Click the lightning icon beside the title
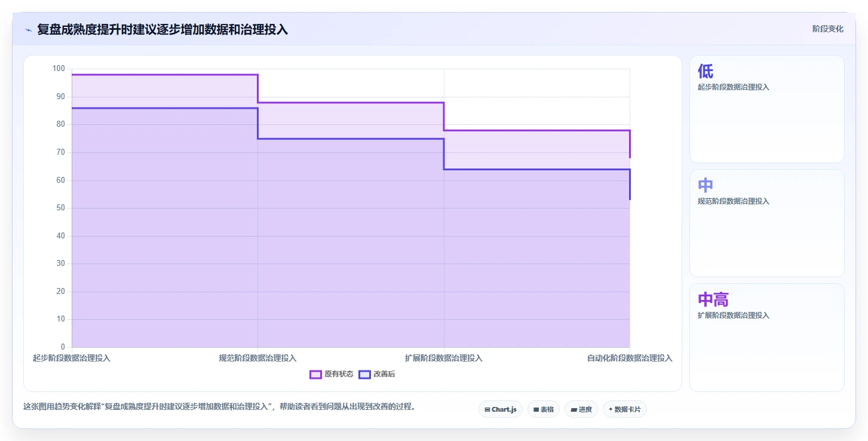This screenshot has height=441, width=868. pos(28,29)
